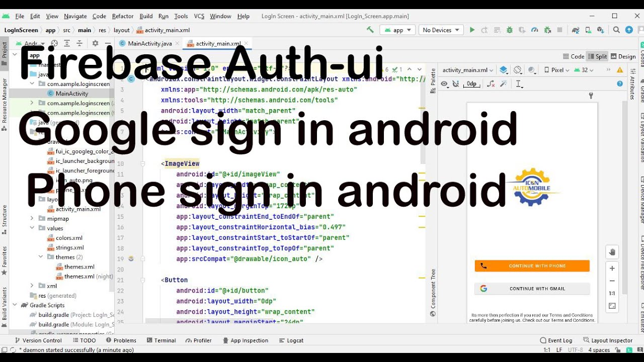Toggle the design view options eye icon
644x362 pixels.
(445, 83)
